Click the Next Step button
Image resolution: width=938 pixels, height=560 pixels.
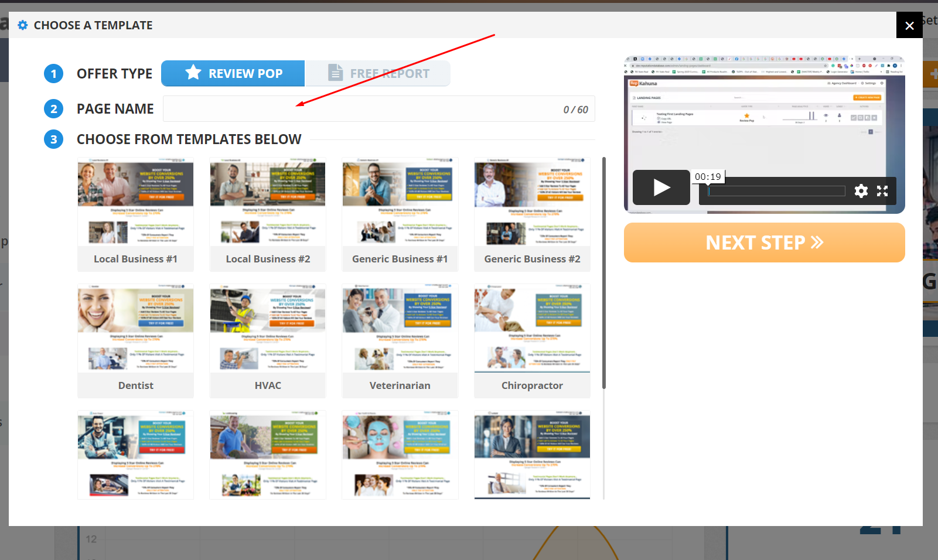[x=764, y=243]
